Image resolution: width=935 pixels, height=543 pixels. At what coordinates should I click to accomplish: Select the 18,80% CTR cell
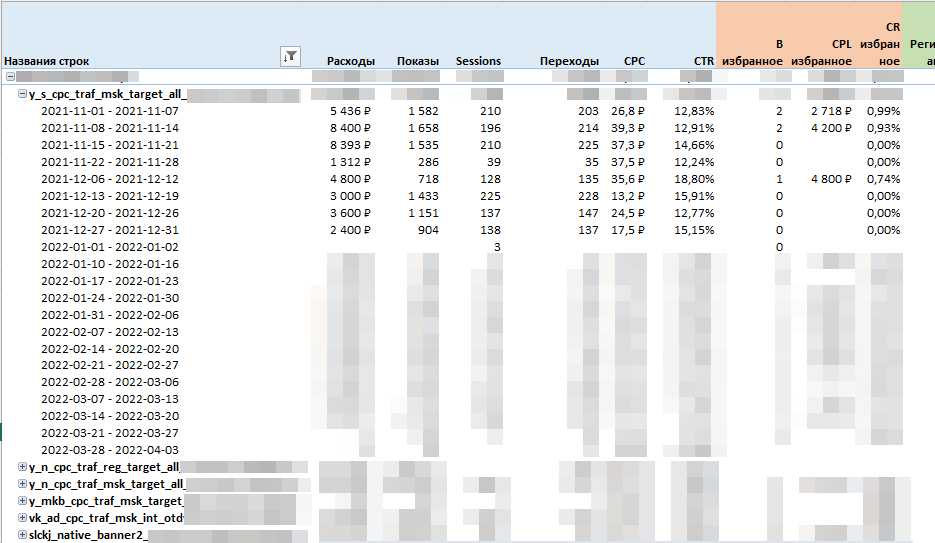[x=694, y=179]
